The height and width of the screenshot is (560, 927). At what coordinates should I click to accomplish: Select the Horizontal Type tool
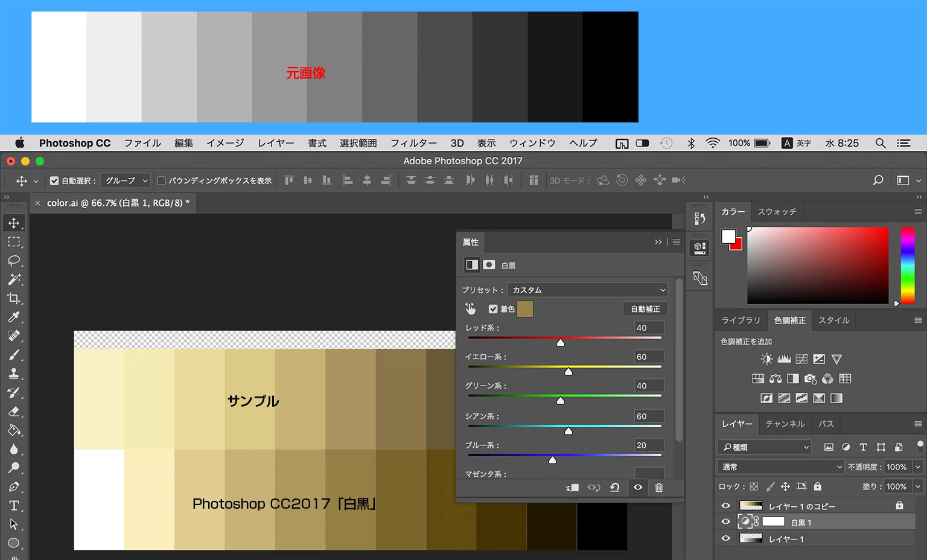(14, 506)
